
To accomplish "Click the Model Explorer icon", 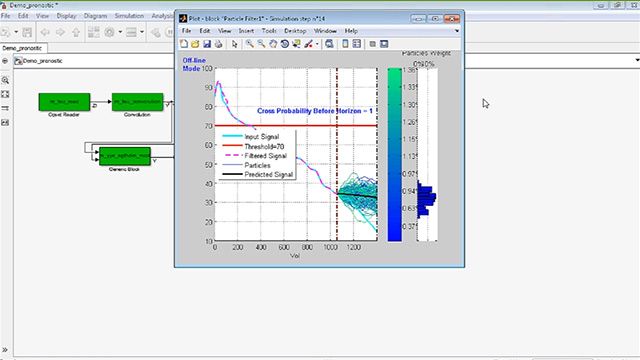I will pos(131,32).
